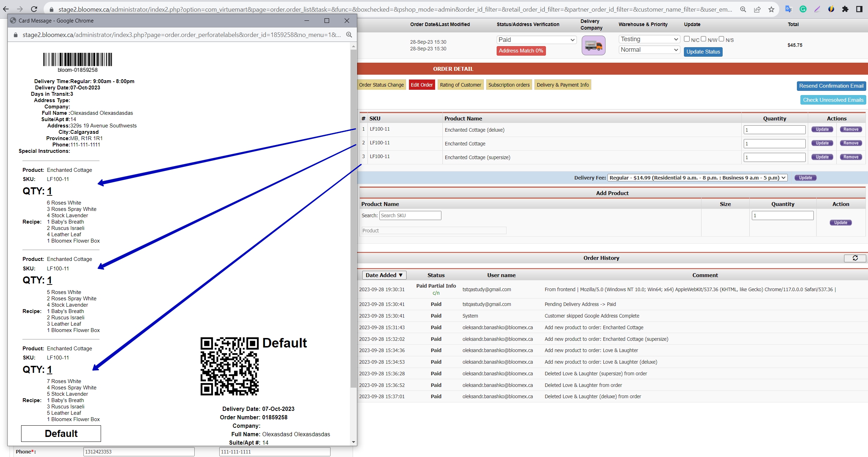Image resolution: width=868 pixels, height=457 pixels.
Task: Open the blue and yellow shield extension
Action: pyautogui.click(x=831, y=10)
